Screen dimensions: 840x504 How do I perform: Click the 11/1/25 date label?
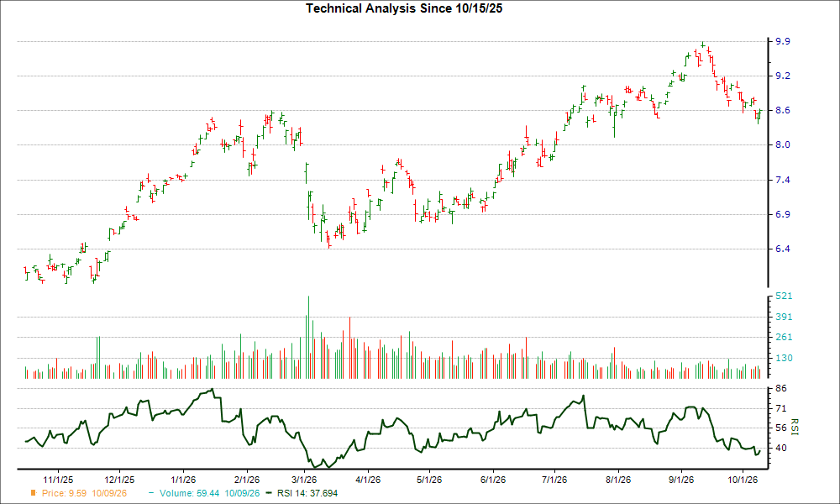click(x=58, y=480)
